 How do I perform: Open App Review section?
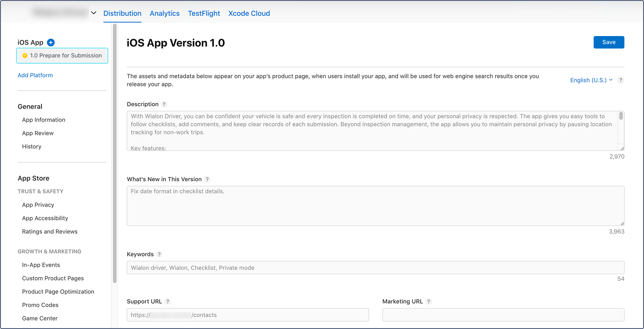[38, 133]
